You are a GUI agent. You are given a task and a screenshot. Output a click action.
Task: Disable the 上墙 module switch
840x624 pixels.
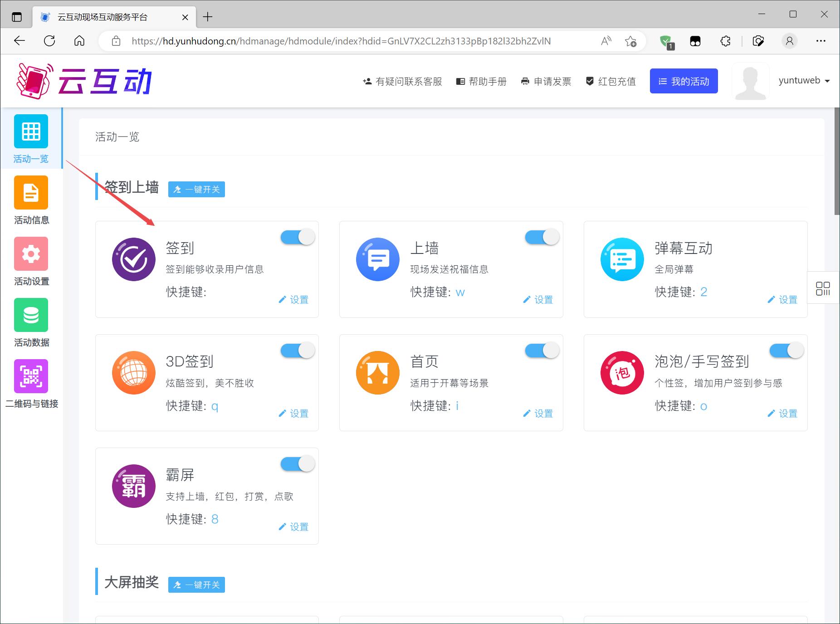click(542, 237)
